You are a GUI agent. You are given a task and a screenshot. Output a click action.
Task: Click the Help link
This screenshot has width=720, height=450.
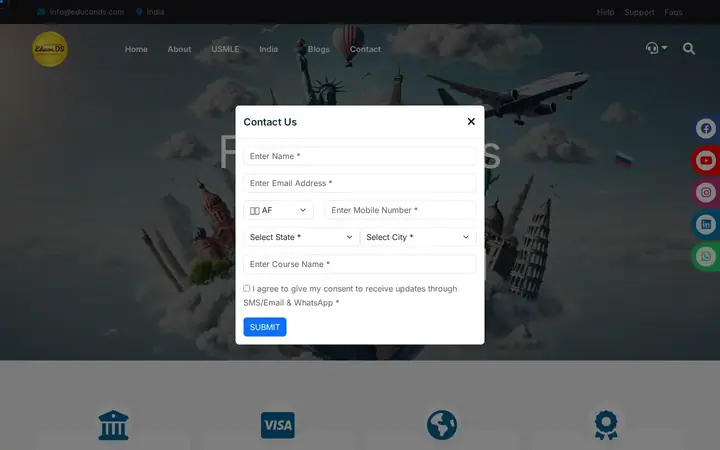[605, 12]
